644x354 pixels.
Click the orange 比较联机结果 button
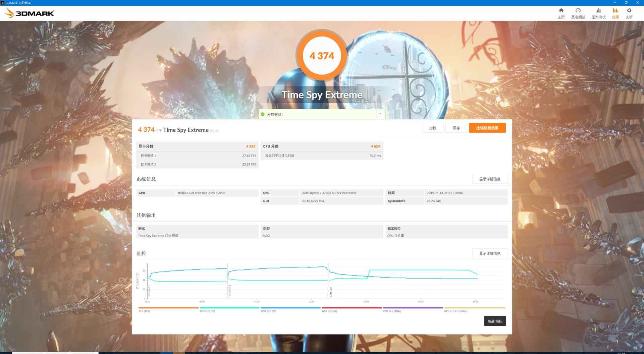[487, 128]
